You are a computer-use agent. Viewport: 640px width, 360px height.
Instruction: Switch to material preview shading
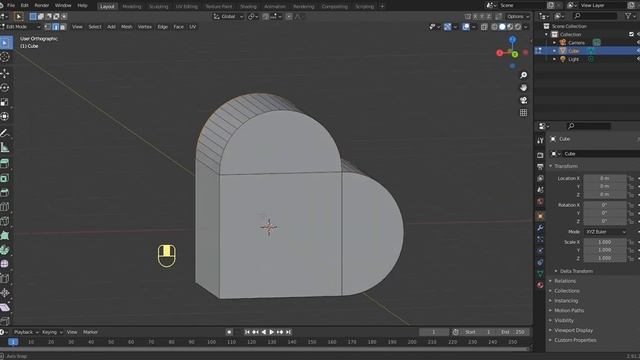click(x=510, y=27)
